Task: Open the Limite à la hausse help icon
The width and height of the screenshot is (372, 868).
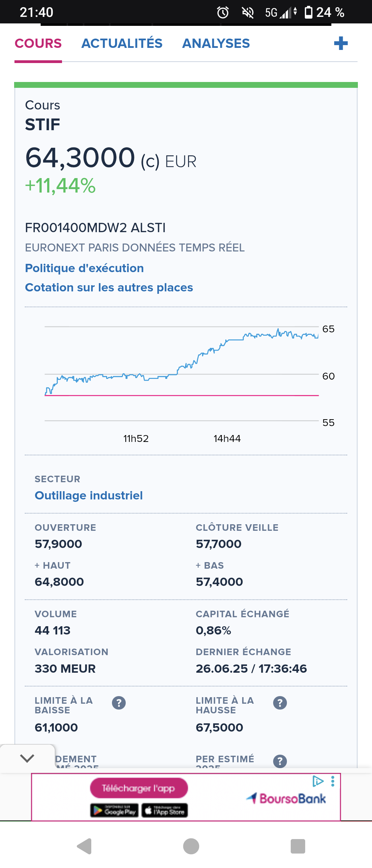Action: point(280,703)
